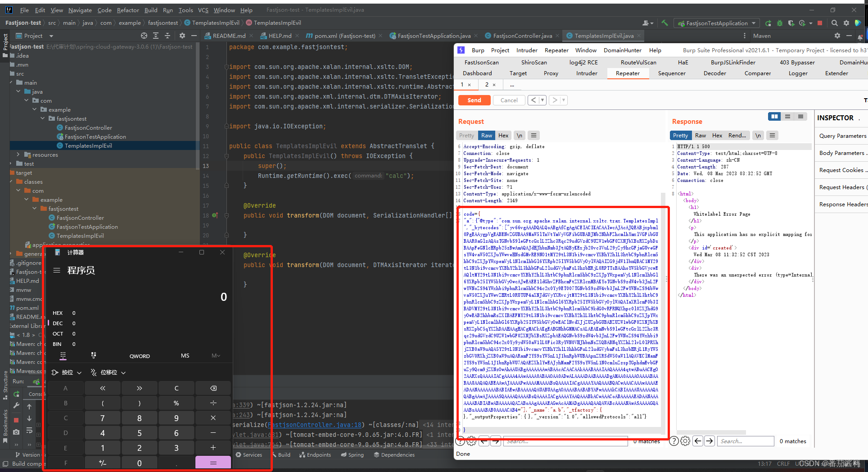This screenshot has width=868, height=472.
Task: Select side-by-side layout toggle in Burp Repeater
Action: (774, 117)
